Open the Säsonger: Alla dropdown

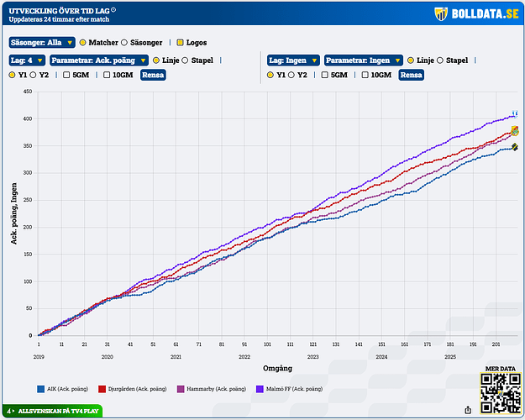(42, 42)
